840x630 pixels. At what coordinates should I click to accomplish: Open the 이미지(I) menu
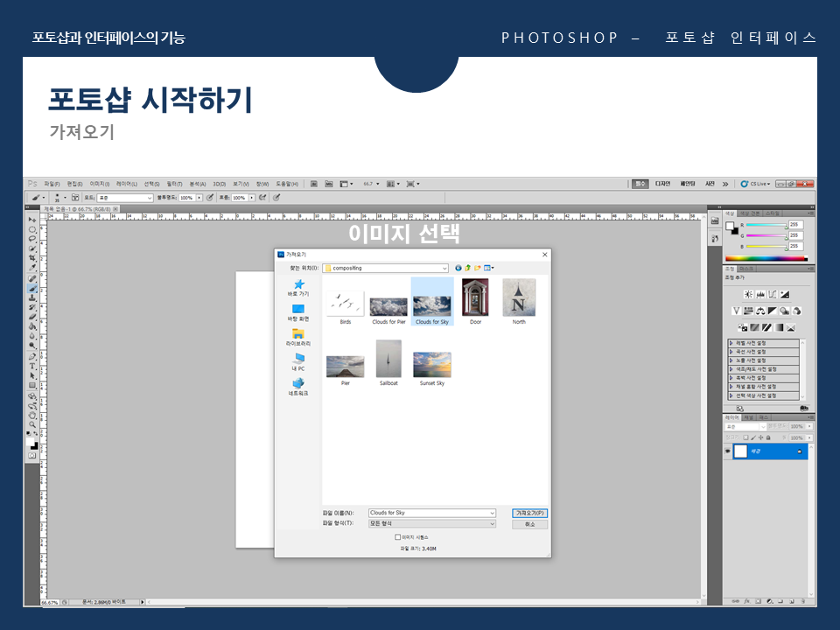click(x=99, y=184)
